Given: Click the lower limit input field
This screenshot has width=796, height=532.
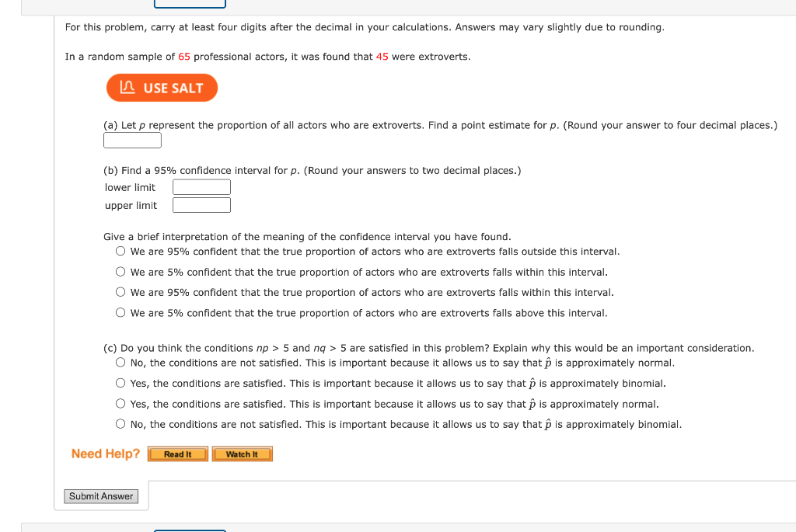Looking at the screenshot, I should (201, 186).
